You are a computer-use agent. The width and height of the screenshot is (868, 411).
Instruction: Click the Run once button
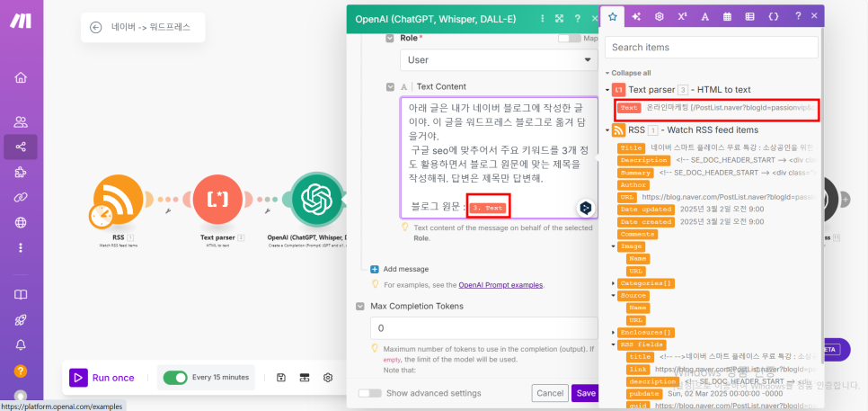tap(102, 378)
